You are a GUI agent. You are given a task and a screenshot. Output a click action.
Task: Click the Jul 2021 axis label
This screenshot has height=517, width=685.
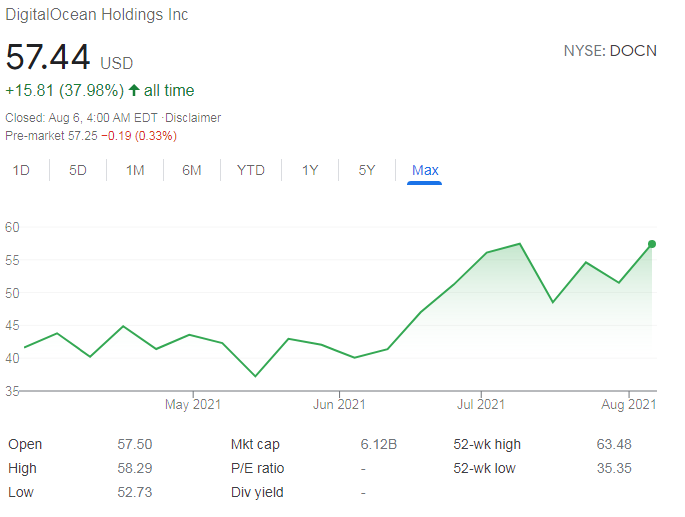[481, 404]
